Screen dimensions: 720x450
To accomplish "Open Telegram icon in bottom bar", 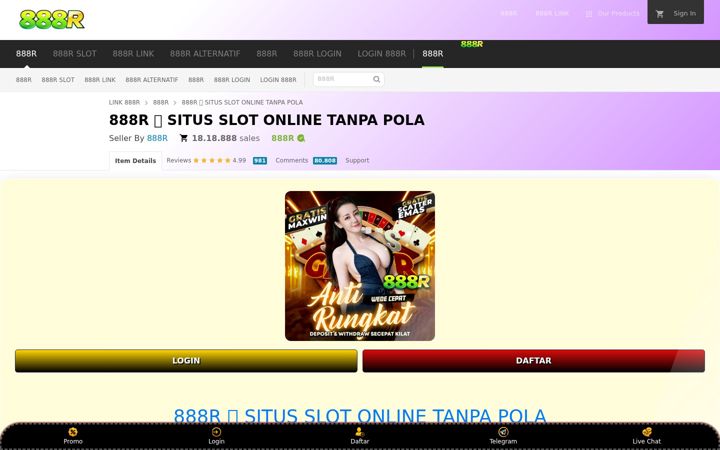I will (503, 432).
